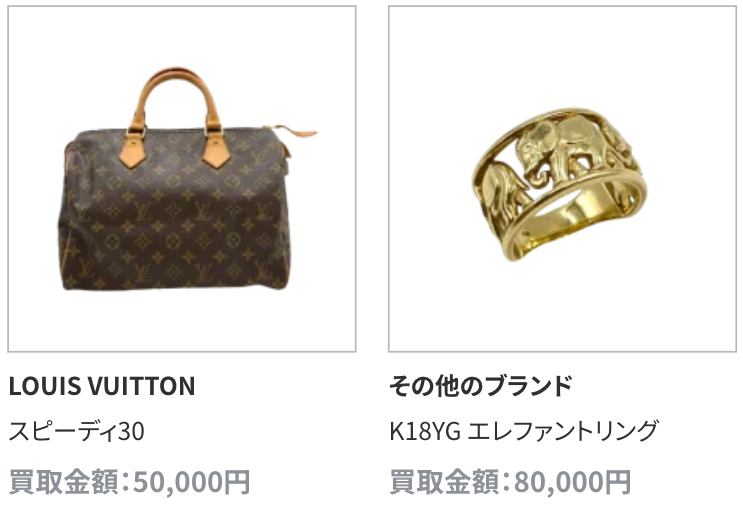
Task: Select the スピーディ30 product name
Action: [x=76, y=431]
